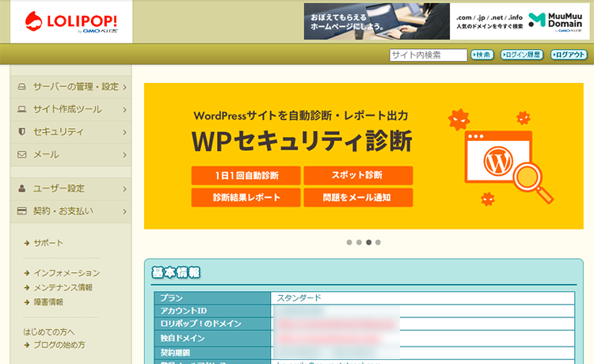
Task: Expand the メール chevron
Action: click(x=124, y=155)
